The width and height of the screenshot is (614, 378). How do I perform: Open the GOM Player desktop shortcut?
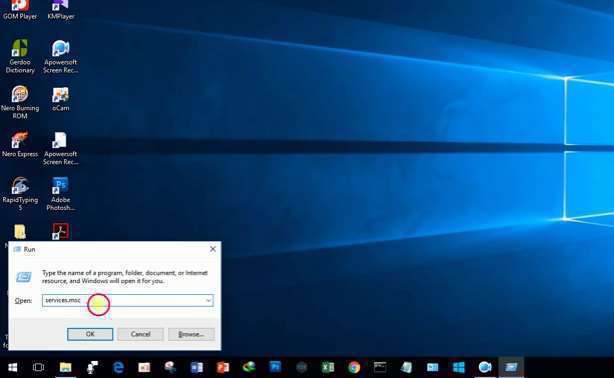[x=20, y=10]
